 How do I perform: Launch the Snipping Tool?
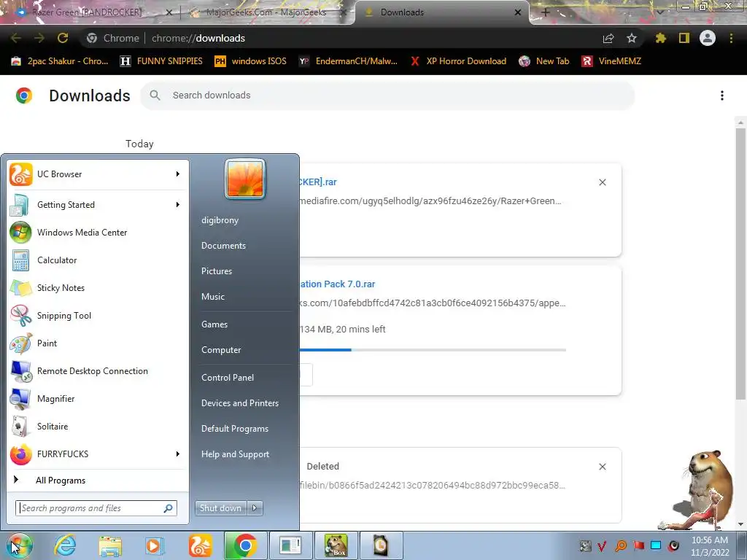(98, 315)
